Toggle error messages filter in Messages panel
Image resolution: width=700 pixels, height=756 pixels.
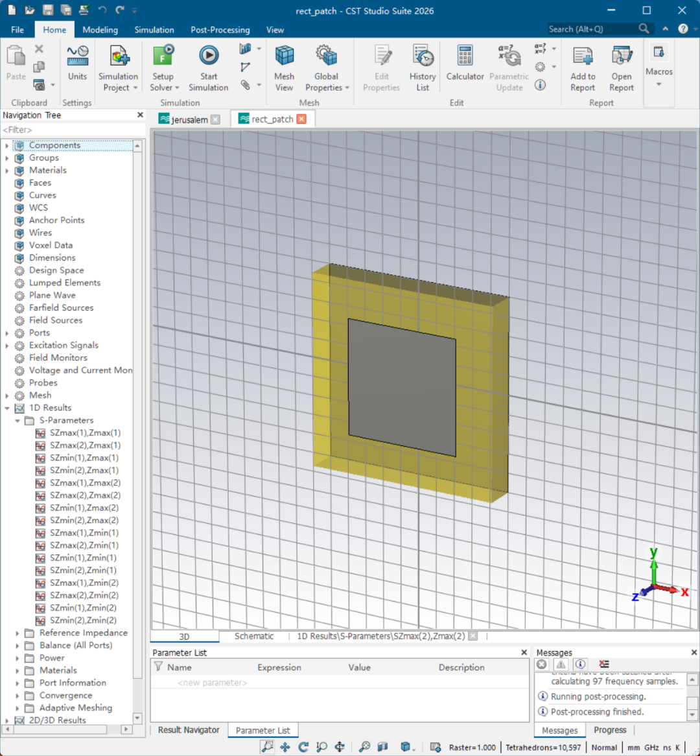(x=542, y=665)
